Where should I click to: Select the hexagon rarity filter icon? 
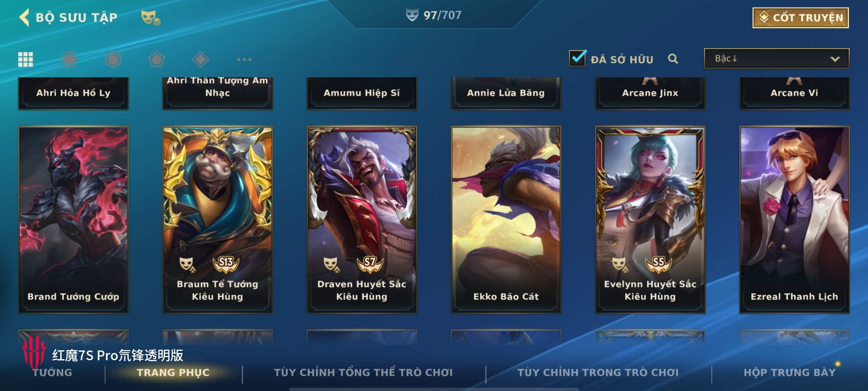(x=113, y=59)
